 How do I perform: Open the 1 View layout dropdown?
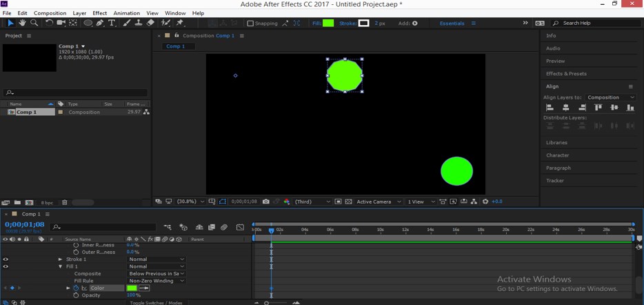(421, 201)
